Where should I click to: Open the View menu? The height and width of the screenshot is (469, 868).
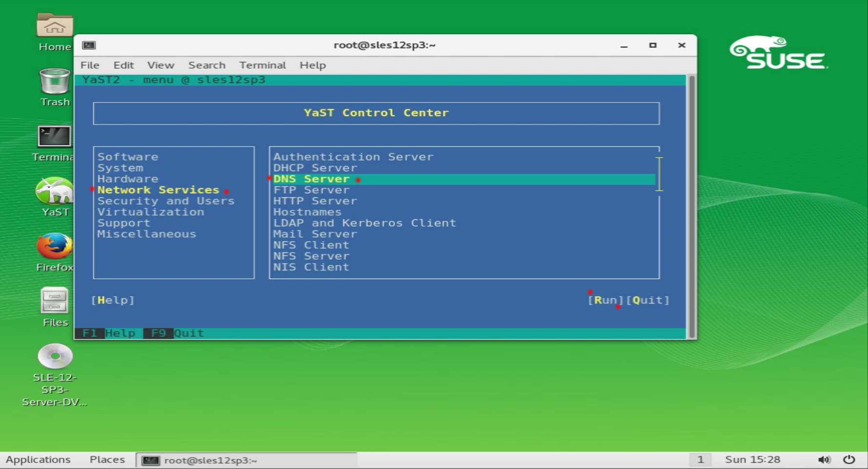[x=161, y=65]
